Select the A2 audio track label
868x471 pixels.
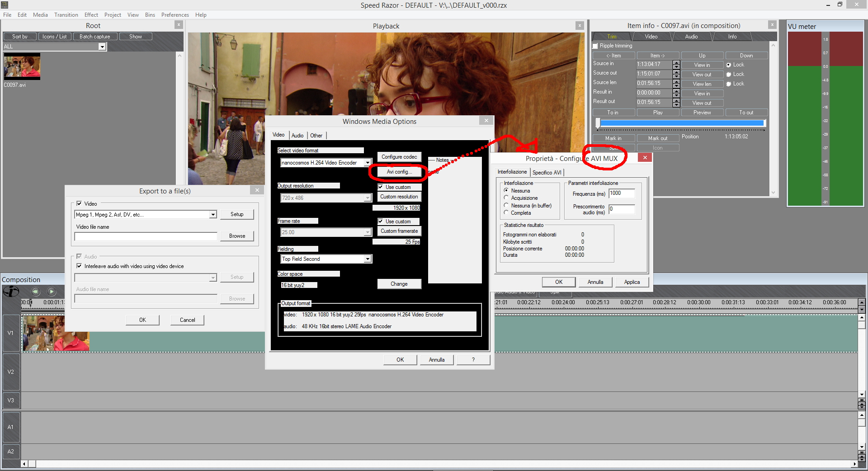click(x=11, y=452)
